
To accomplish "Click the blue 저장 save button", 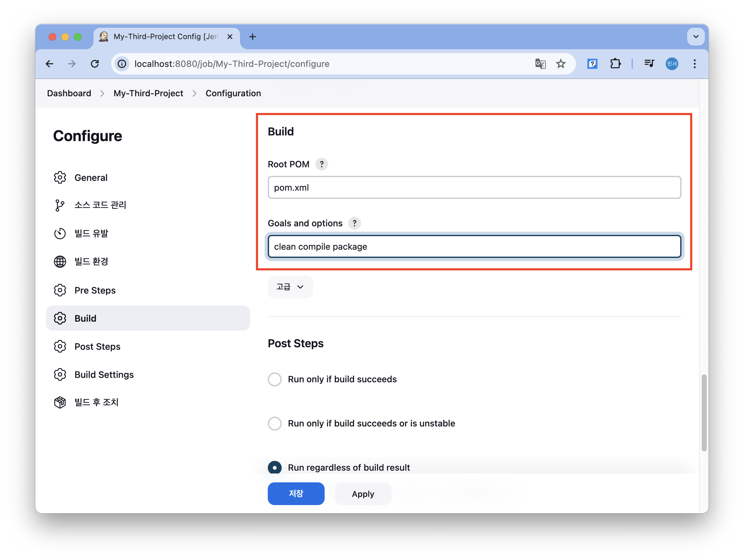I will pos(296,493).
